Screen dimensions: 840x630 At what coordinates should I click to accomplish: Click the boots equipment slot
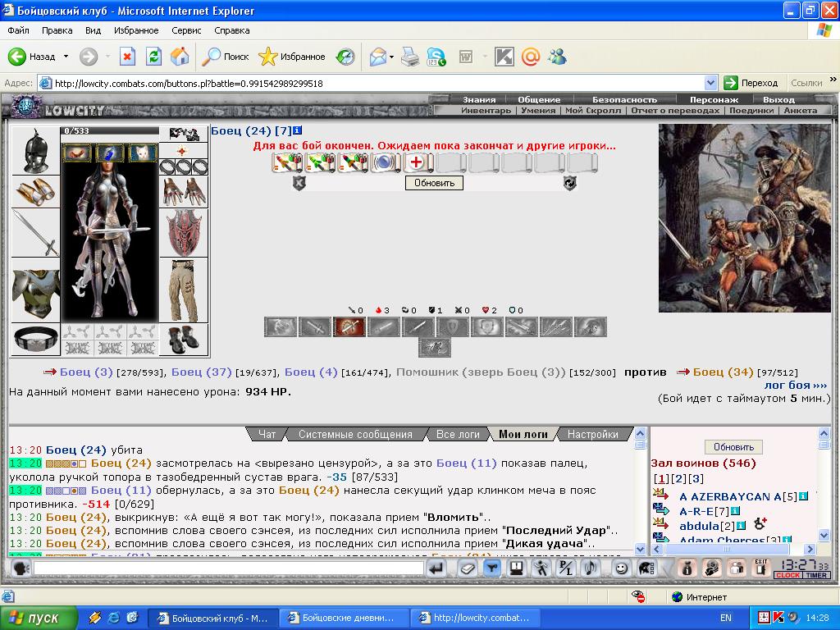tap(184, 340)
